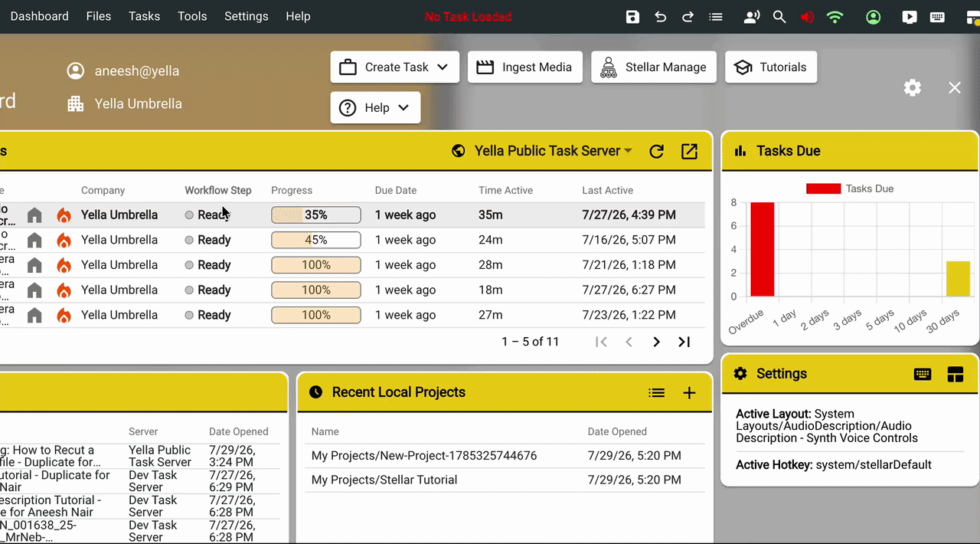The height and width of the screenshot is (544, 980).
Task: Open the Tasks menu
Action: pos(144,16)
